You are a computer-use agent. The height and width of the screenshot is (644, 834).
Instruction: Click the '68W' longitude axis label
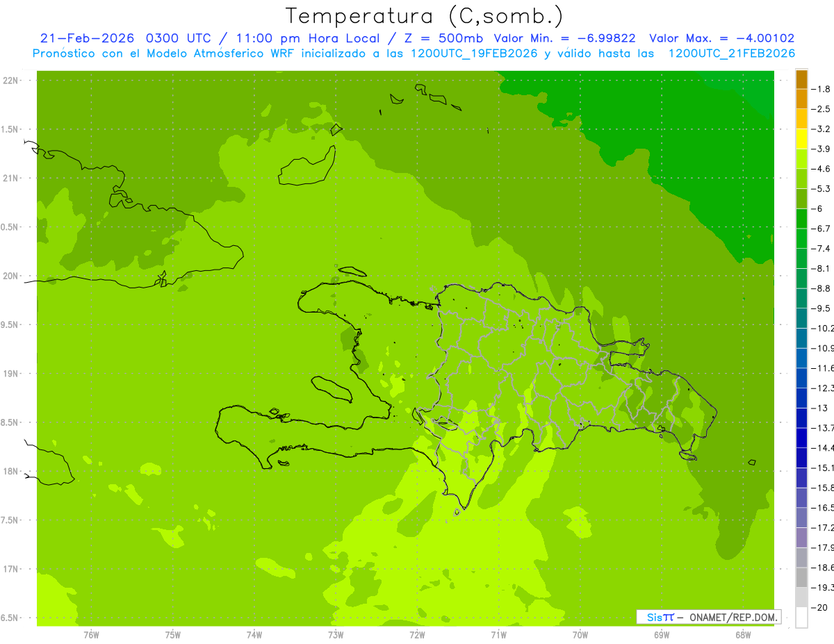click(743, 634)
